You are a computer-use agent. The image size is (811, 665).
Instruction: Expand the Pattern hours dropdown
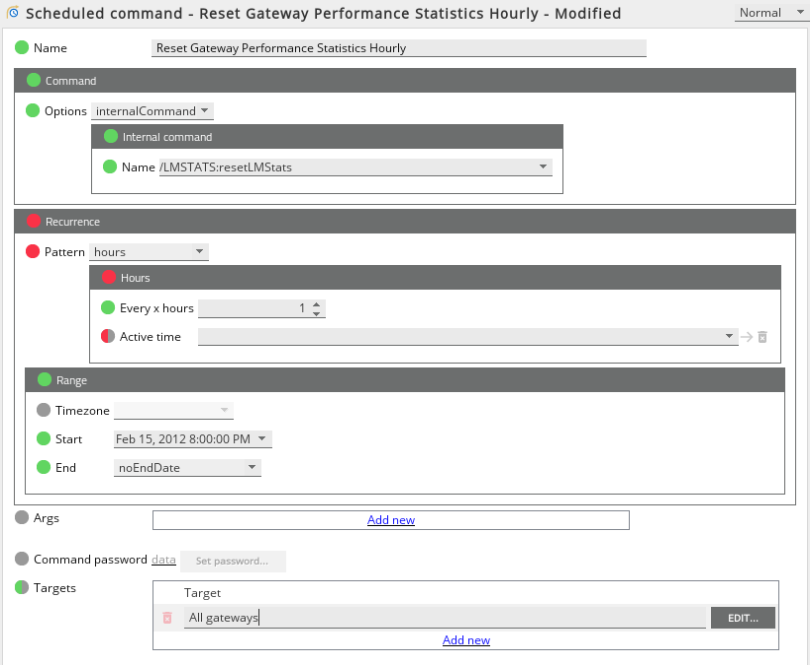tap(149, 252)
